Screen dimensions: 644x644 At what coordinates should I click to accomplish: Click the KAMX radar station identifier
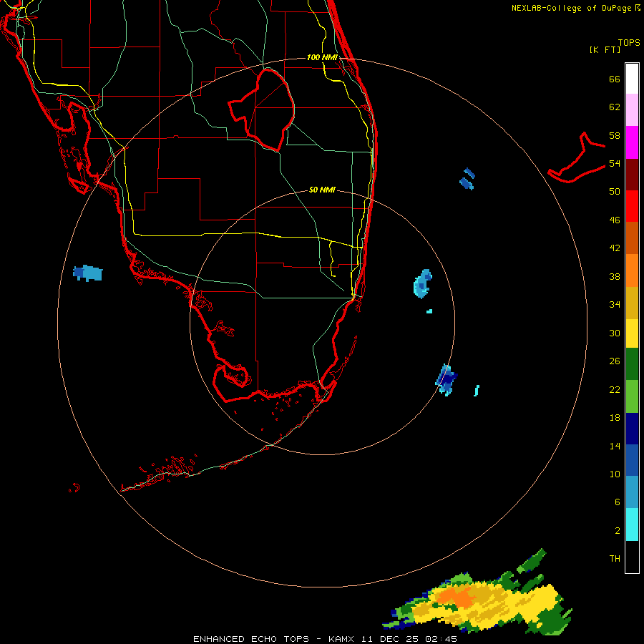pos(343,639)
